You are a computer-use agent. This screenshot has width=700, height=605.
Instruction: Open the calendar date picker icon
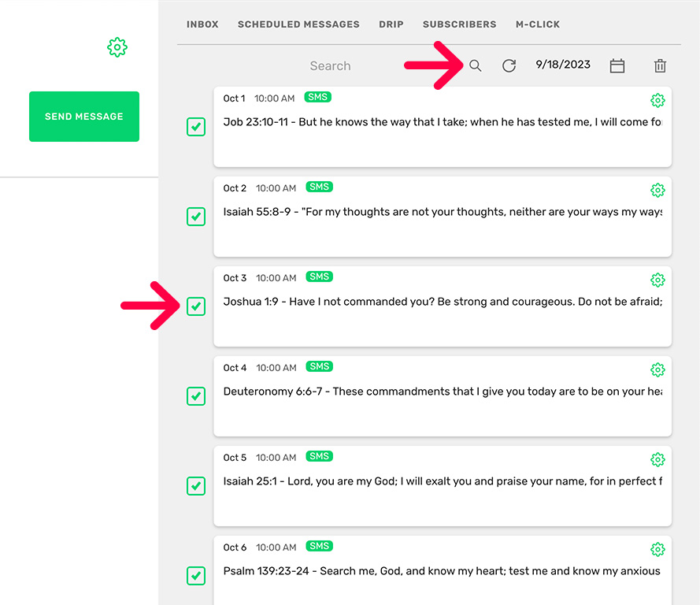(x=617, y=66)
